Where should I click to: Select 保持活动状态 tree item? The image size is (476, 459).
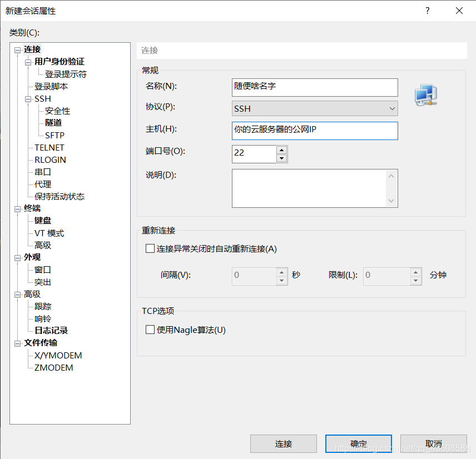tap(59, 197)
